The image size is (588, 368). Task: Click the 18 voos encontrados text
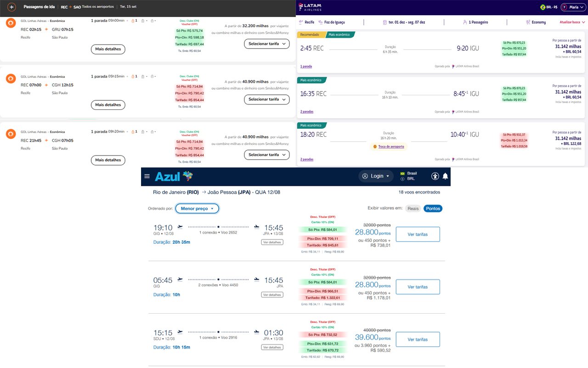click(x=419, y=192)
